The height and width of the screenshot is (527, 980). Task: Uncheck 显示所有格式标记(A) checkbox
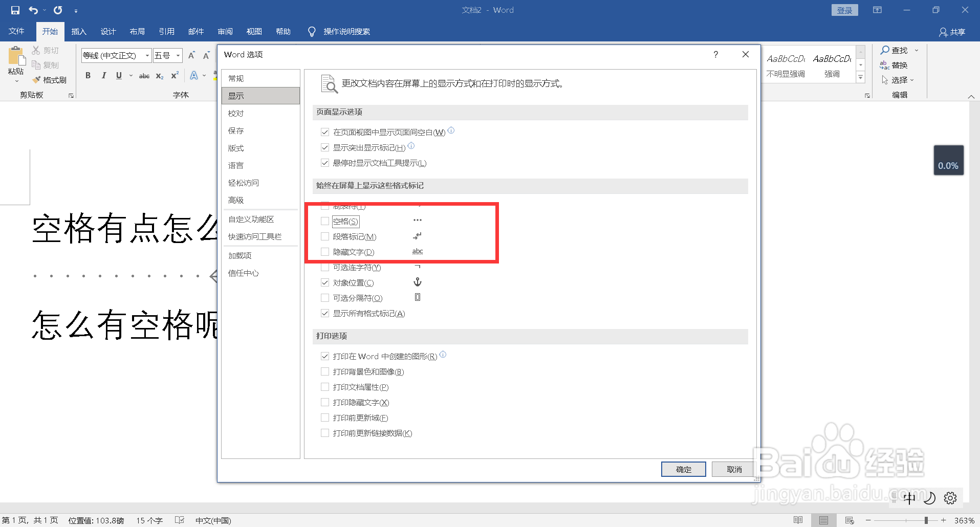(x=324, y=313)
